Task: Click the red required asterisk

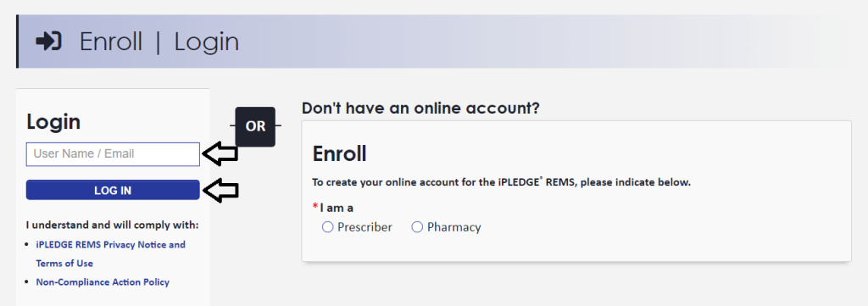Action: (x=315, y=206)
